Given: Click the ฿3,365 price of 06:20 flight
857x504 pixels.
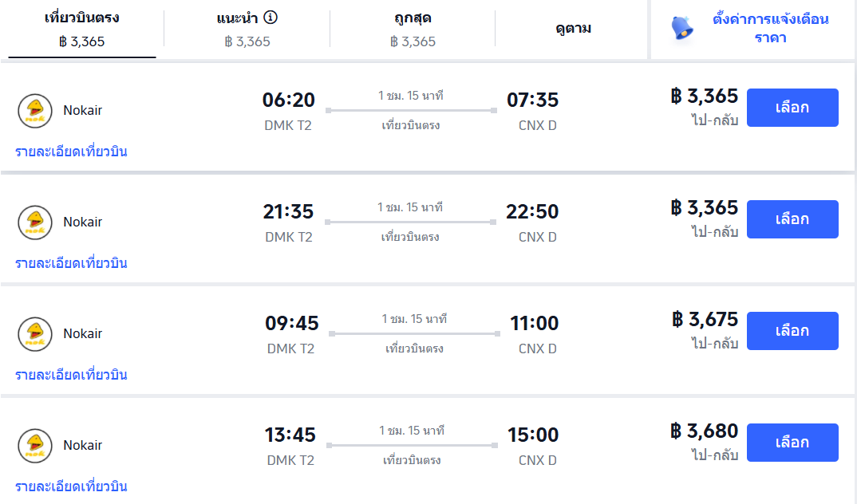Looking at the screenshot, I should point(705,96).
